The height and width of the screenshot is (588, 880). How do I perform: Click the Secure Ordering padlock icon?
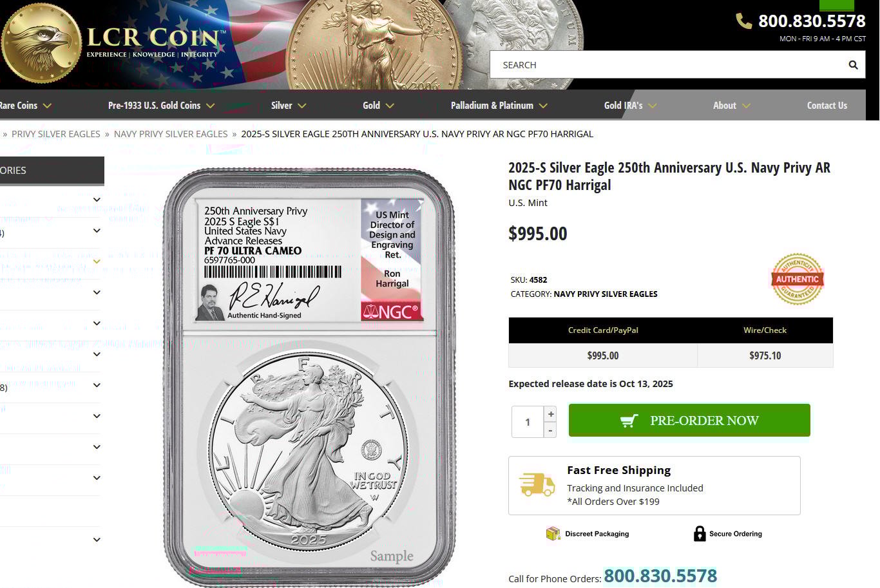click(x=700, y=533)
